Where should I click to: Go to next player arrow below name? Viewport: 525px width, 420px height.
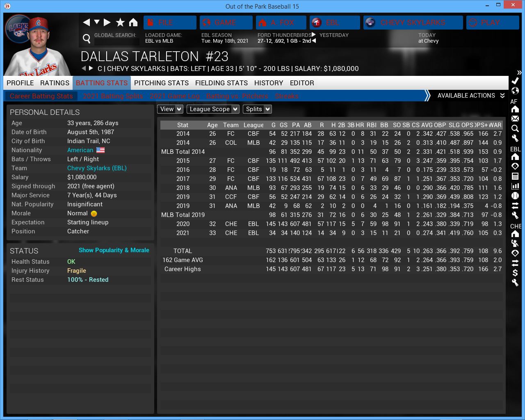(91, 68)
